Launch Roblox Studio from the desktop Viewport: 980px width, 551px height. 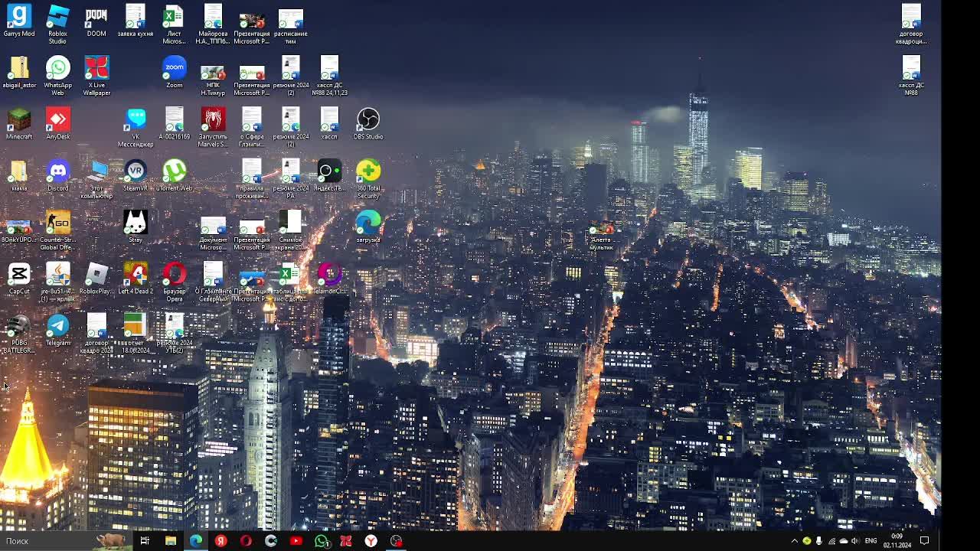tap(57, 24)
